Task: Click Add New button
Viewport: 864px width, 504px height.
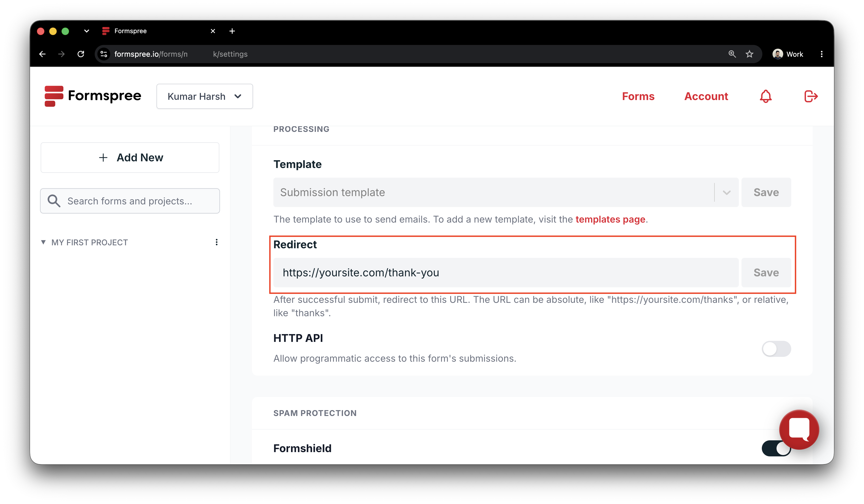Action: click(130, 158)
